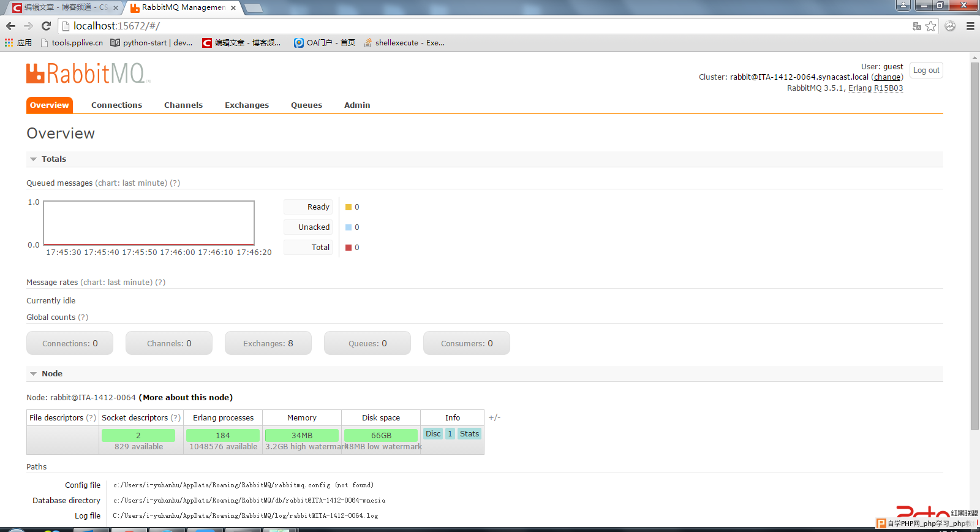The height and width of the screenshot is (532, 980).
Task: Click the Total red color swatch
Action: pos(349,248)
